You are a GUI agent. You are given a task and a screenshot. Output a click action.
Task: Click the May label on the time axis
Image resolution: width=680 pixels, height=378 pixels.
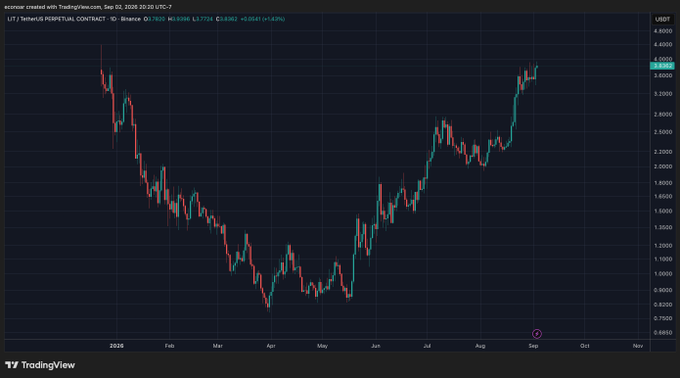click(x=322, y=345)
